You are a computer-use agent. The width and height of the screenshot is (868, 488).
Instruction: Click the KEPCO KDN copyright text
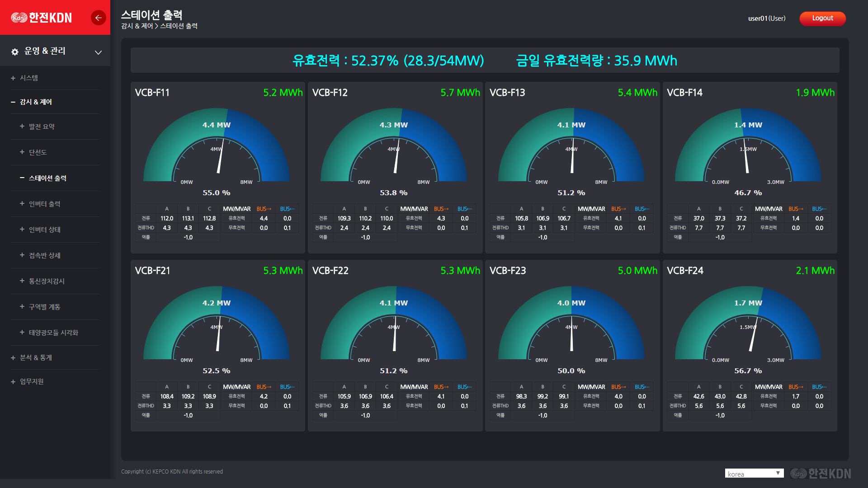tap(172, 471)
